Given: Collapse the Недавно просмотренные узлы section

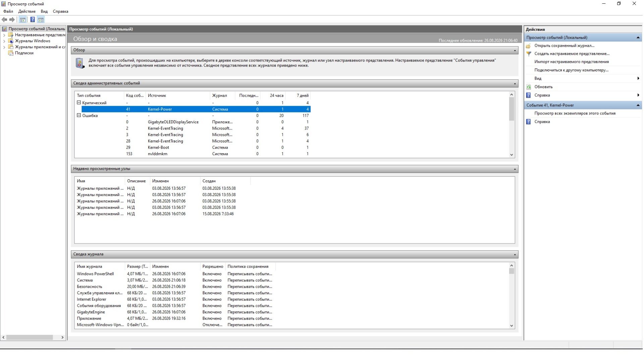Looking at the screenshot, I should coord(515,169).
